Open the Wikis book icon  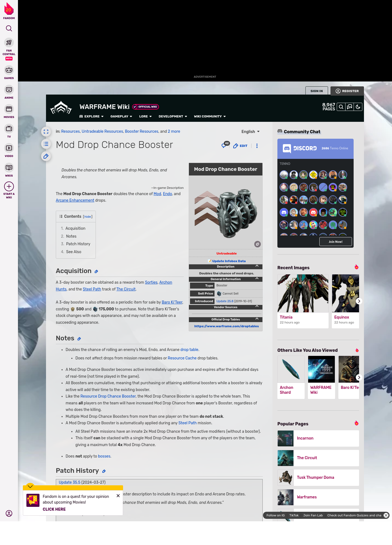[9, 167]
